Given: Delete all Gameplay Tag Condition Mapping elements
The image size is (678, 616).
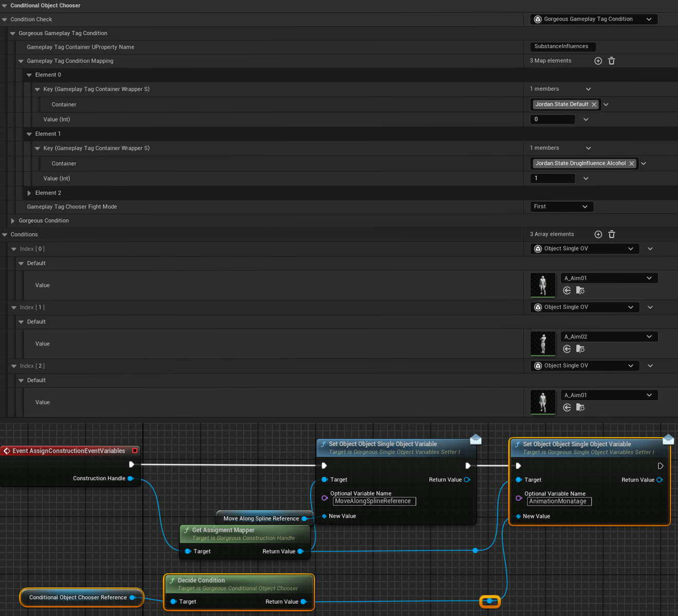Looking at the screenshot, I should (x=611, y=61).
